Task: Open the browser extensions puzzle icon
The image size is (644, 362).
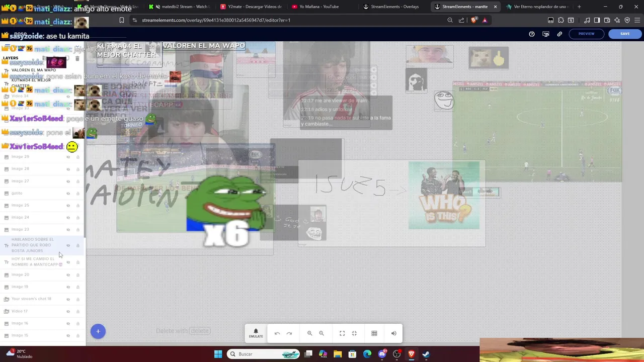Action: (x=561, y=20)
